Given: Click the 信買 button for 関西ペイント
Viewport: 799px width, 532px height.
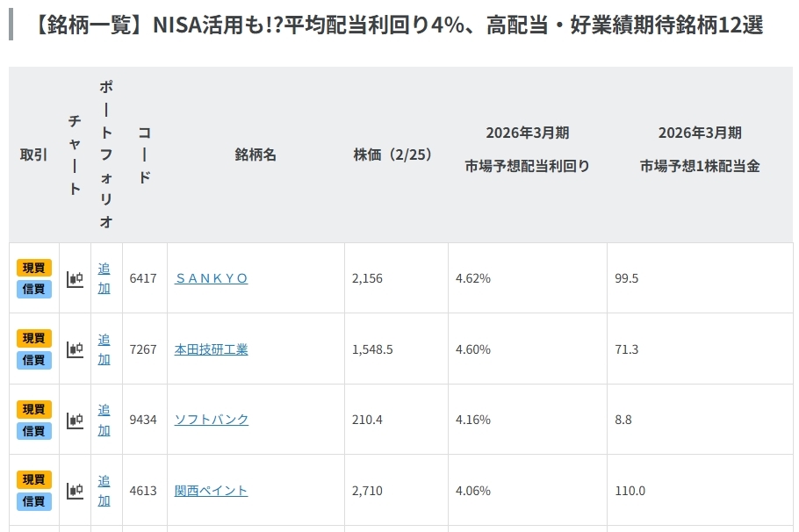Looking at the screenshot, I should pos(33,500).
